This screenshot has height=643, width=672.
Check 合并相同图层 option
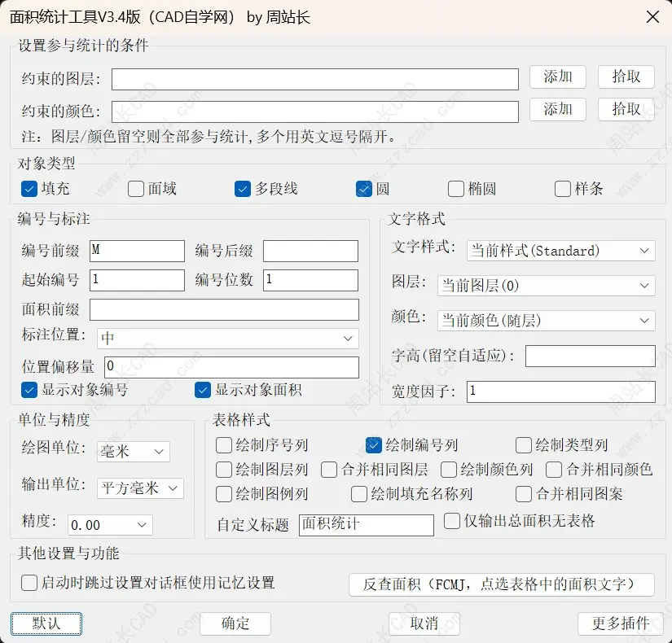pos(329,470)
